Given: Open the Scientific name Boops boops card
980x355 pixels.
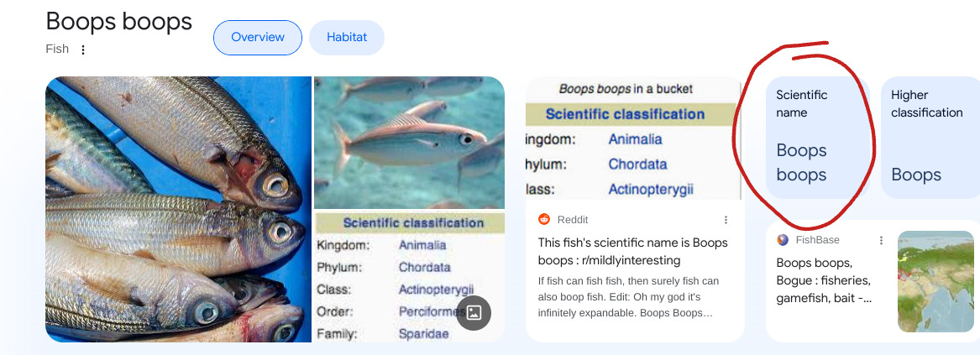Looking at the screenshot, I should [x=817, y=138].
